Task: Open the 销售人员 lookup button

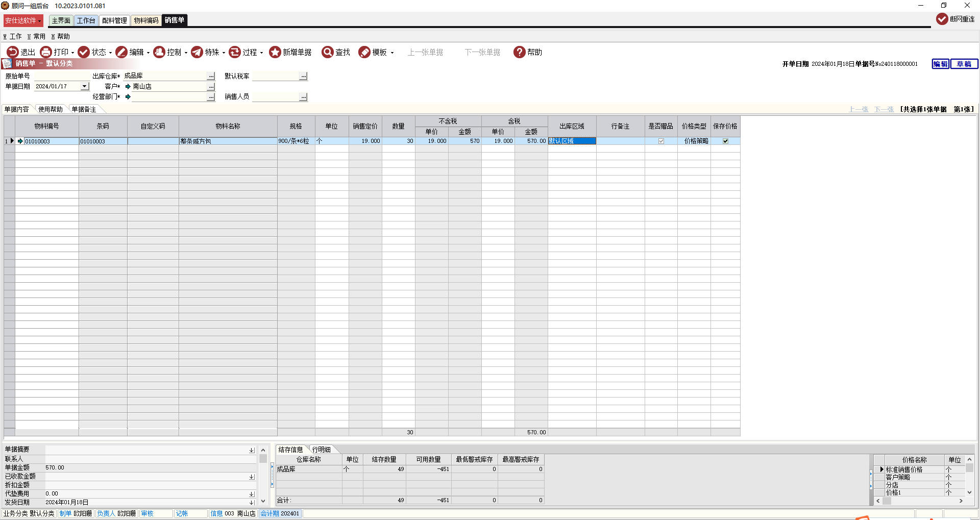Action: [304, 97]
